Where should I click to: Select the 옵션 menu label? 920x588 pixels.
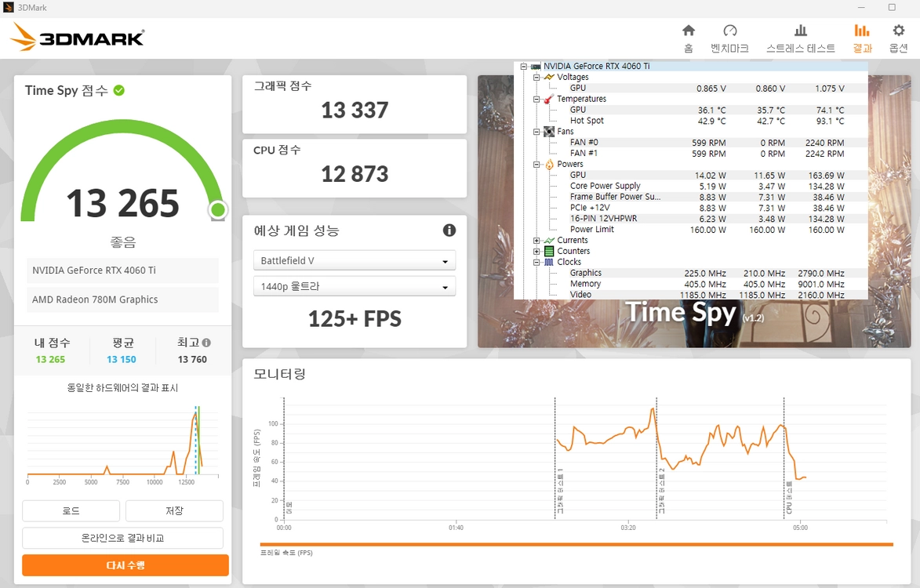pyautogui.click(x=898, y=48)
